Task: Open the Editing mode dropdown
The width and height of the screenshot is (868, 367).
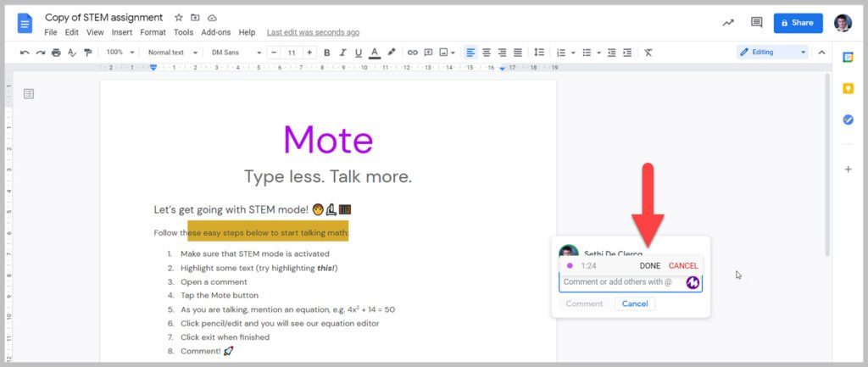Action: coord(772,52)
